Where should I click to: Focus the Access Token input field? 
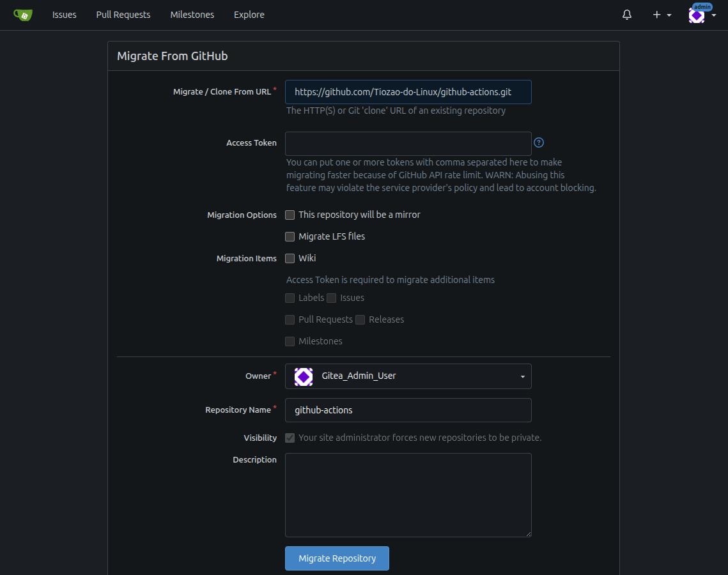pyautogui.click(x=408, y=143)
